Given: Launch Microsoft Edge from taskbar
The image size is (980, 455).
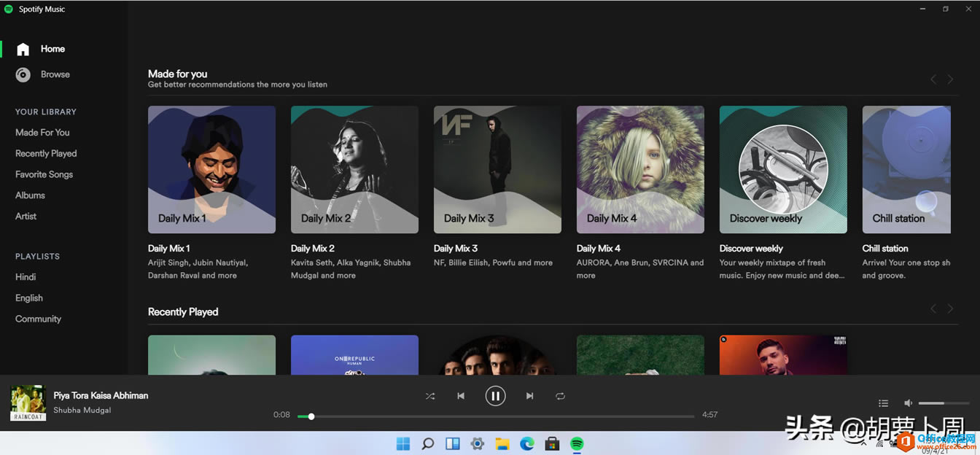Looking at the screenshot, I should (527, 443).
